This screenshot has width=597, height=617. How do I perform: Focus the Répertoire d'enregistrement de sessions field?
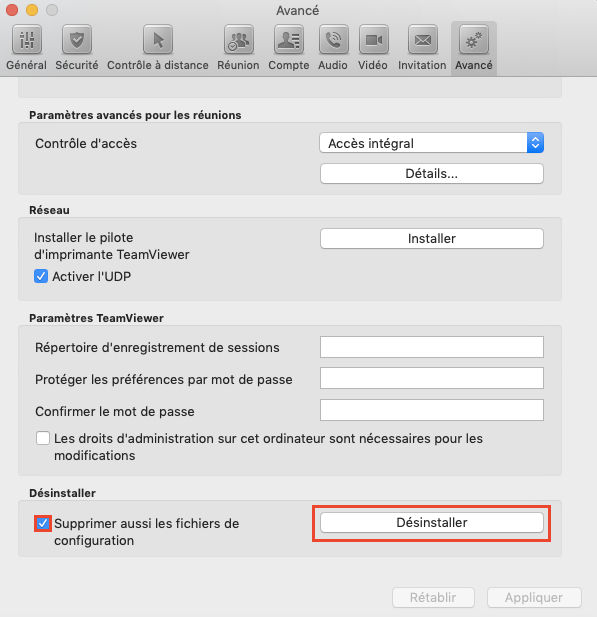click(x=432, y=347)
